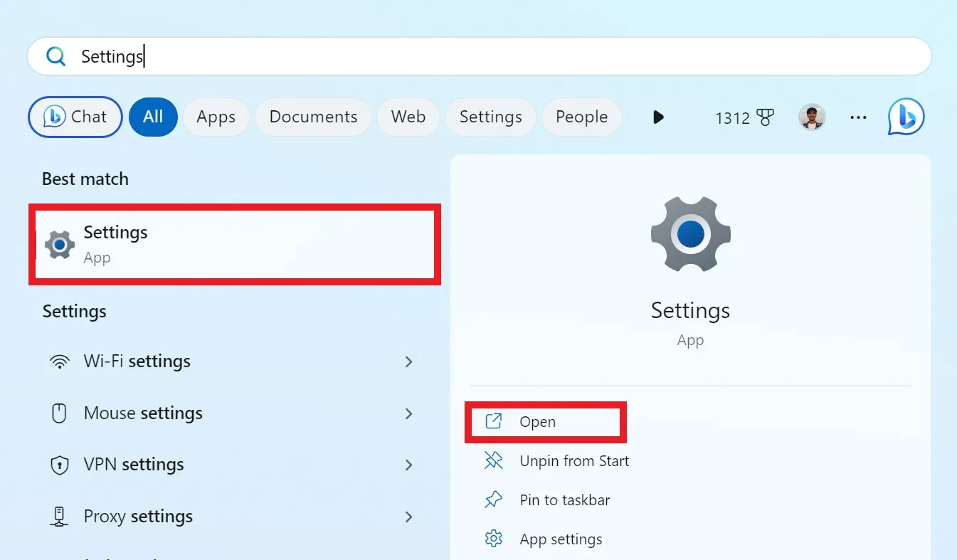The height and width of the screenshot is (560, 957).
Task: Open Bing Chat from the top-right icon
Action: (905, 117)
